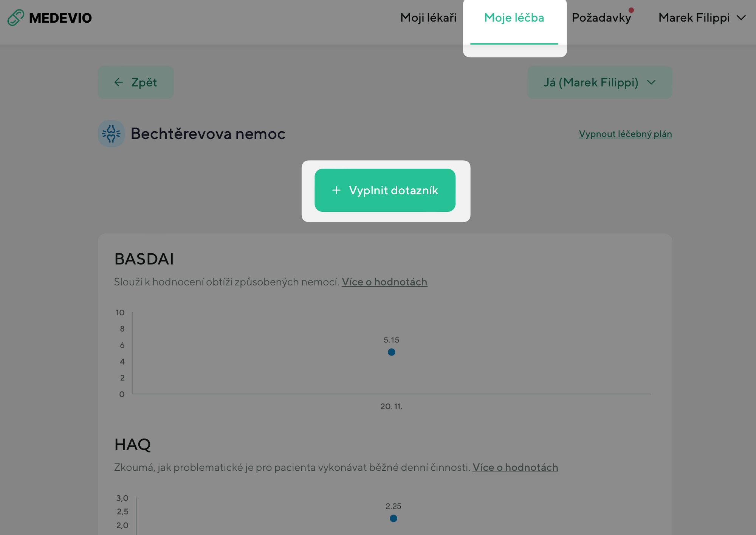Viewport: 756px width, 535px height.
Task: Click the plus icon on Vyplnit dotazník
Action: click(336, 190)
